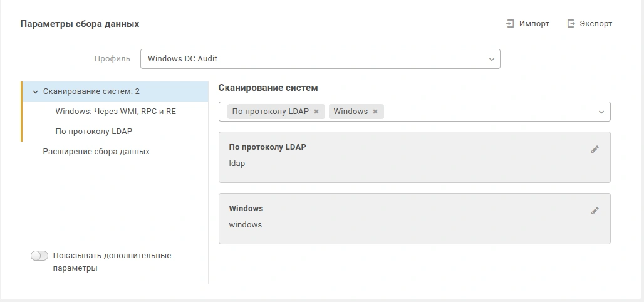Click the Импорт button label
Image resolution: width=644 pixels, height=302 pixels.
[534, 24]
